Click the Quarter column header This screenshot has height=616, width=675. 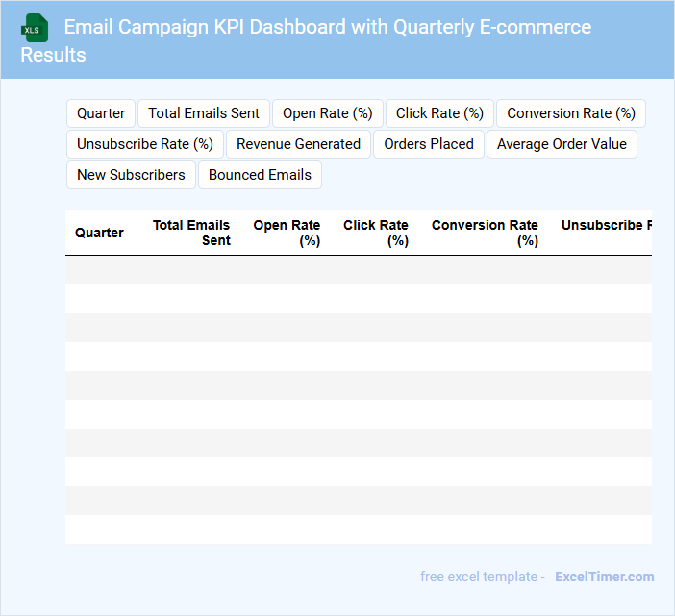99,233
